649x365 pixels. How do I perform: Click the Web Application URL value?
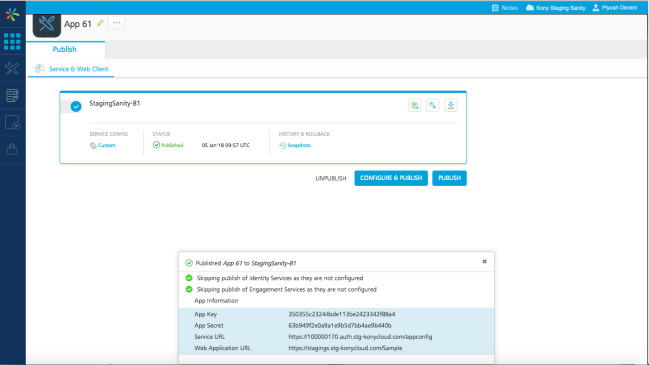pyautogui.click(x=345, y=348)
